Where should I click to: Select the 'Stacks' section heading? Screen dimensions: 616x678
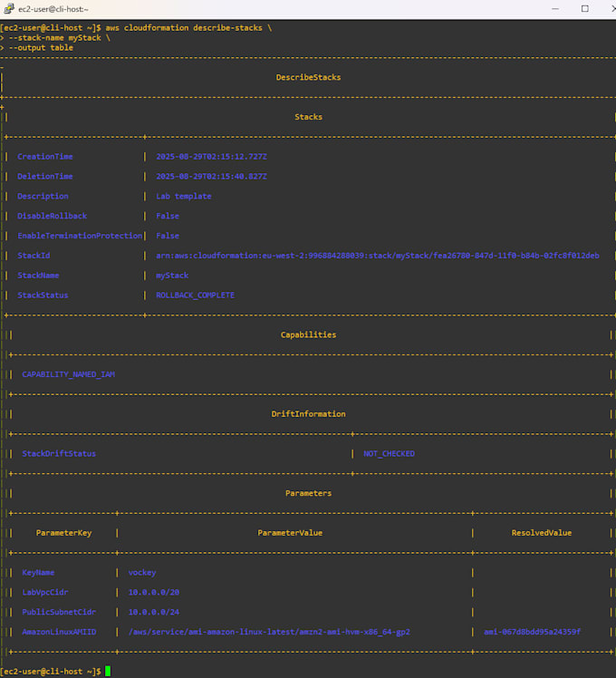coord(308,117)
